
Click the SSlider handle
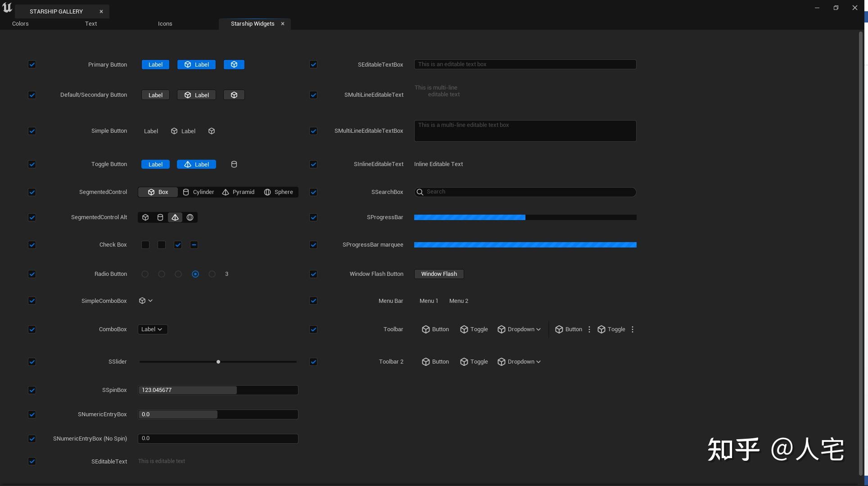(218, 362)
